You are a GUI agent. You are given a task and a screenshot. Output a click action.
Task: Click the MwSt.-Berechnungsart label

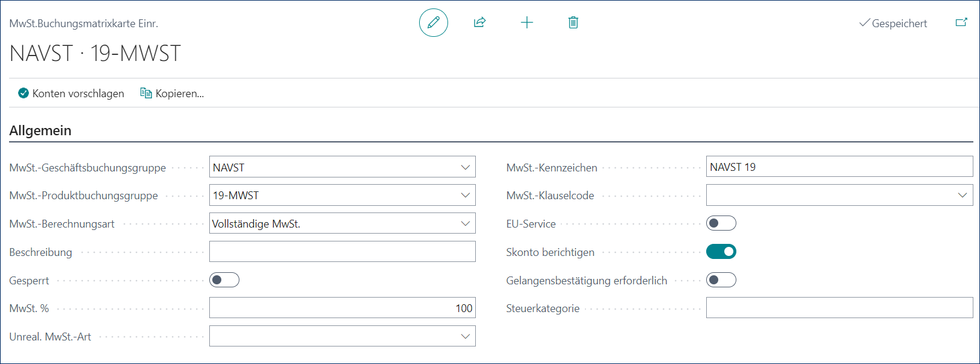pos(62,224)
